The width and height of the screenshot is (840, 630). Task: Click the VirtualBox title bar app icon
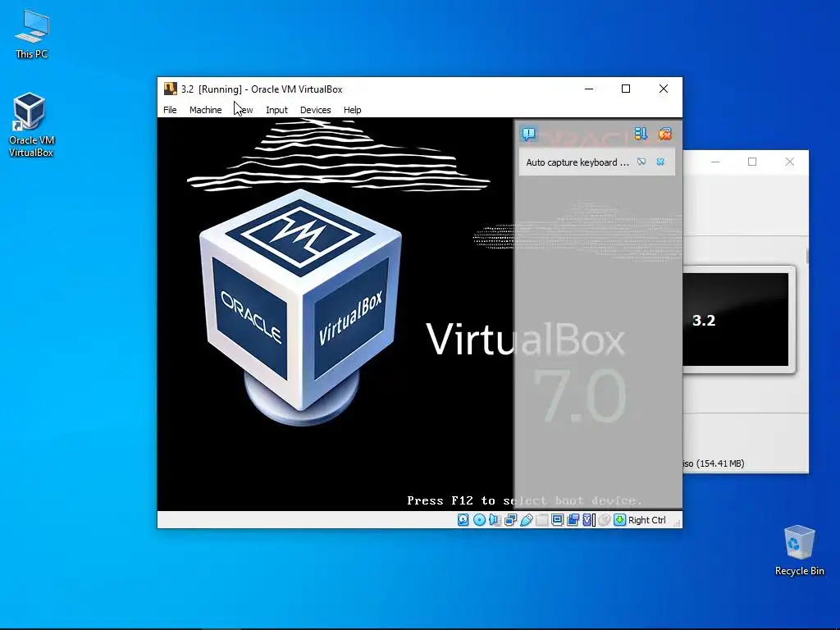pyautogui.click(x=171, y=89)
